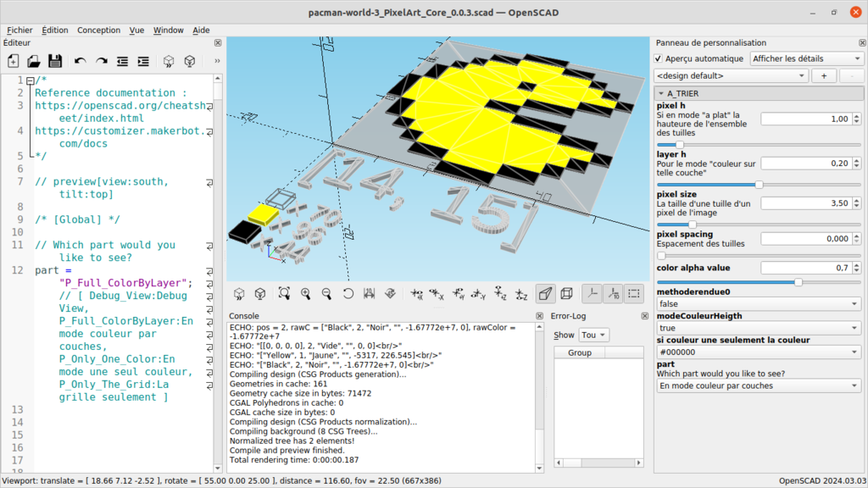This screenshot has width=868, height=488.
Task: Adjust the color alpha value slider
Action: coord(759,282)
